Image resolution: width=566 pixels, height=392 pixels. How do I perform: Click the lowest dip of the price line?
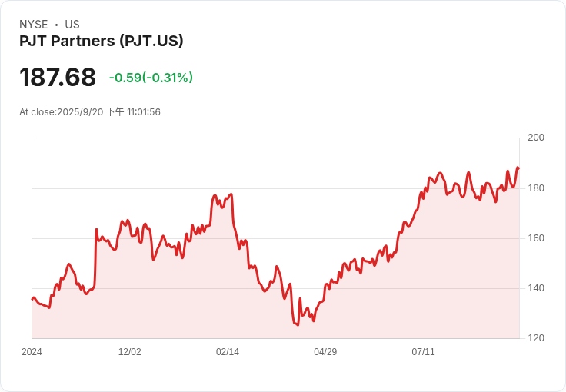click(x=297, y=325)
